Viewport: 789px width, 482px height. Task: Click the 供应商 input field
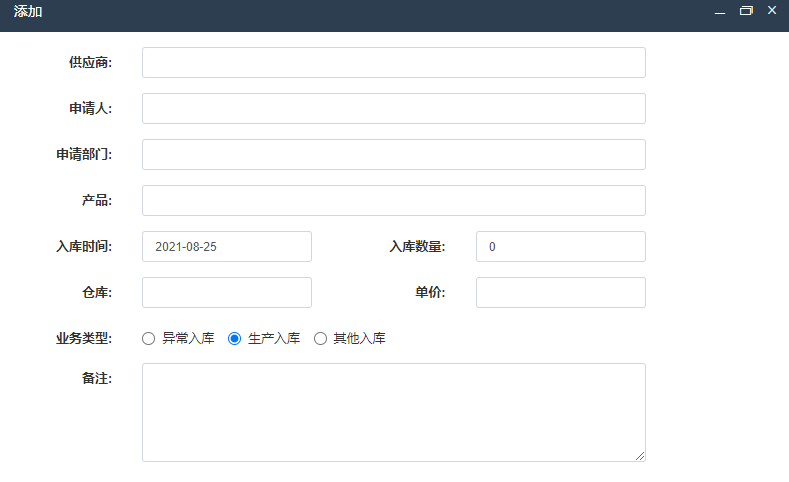pyautogui.click(x=393, y=62)
